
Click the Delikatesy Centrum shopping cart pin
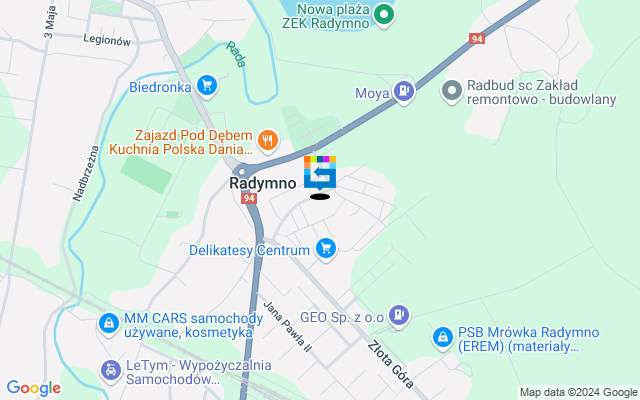pos(326,249)
